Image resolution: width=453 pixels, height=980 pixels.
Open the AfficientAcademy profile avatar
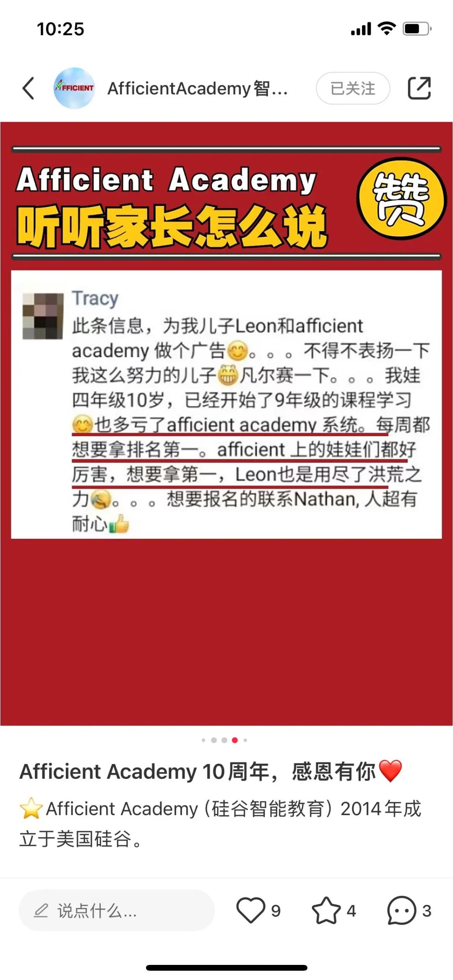click(x=74, y=88)
